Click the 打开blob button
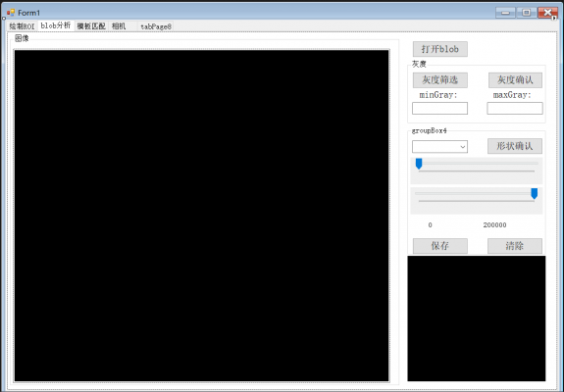This screenshot has height=392, width=564. (x=439, y=49)
